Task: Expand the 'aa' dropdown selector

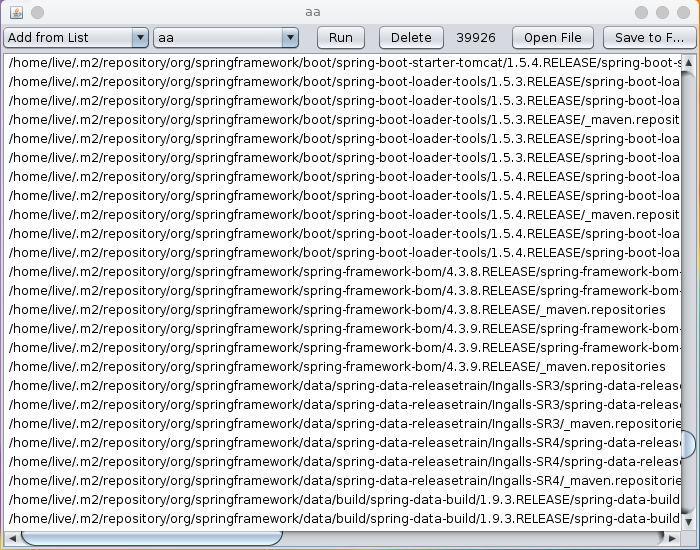Action: pyautogui.click(x=226, y=38)
